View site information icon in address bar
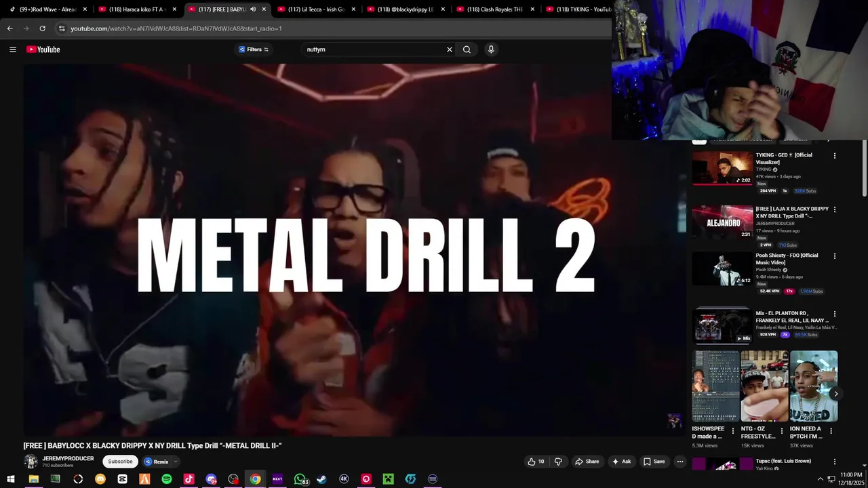Viewport: 868px width, 488px height. (x=62, y=28)
